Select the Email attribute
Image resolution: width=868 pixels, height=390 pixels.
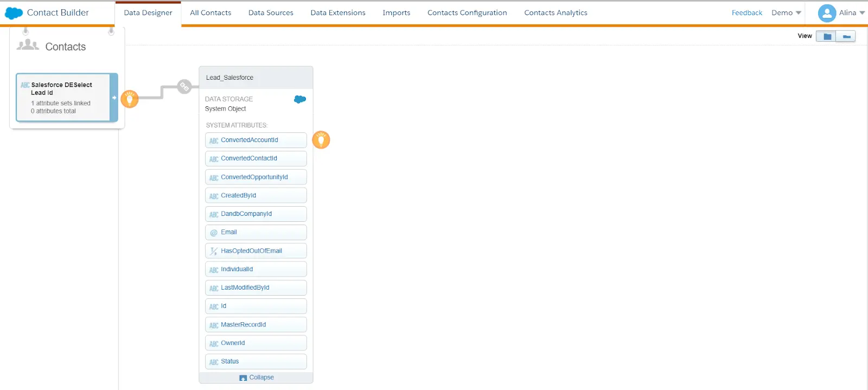click(x=256, y=232)
